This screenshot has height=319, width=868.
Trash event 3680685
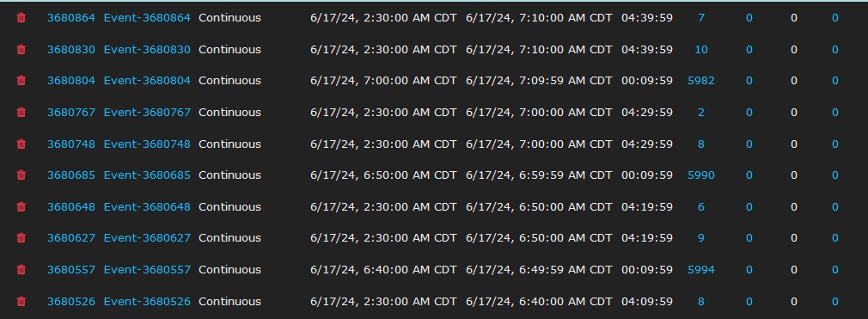click(x=21, y=175)
